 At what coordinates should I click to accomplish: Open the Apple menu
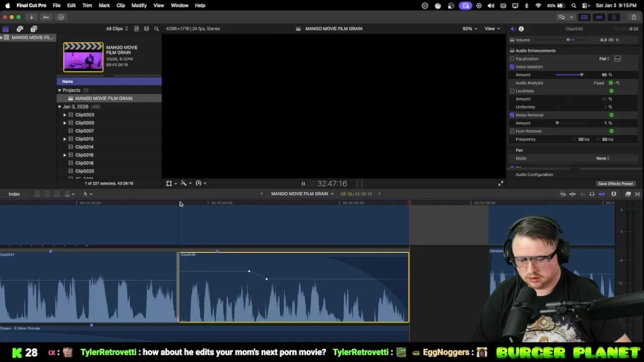click(x=8, y=6)
